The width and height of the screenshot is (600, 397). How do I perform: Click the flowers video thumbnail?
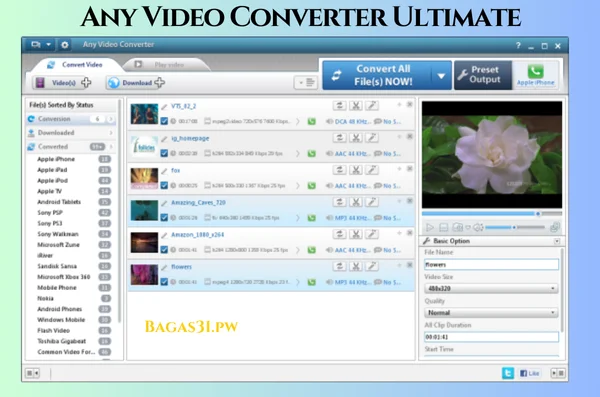[144, 274]
